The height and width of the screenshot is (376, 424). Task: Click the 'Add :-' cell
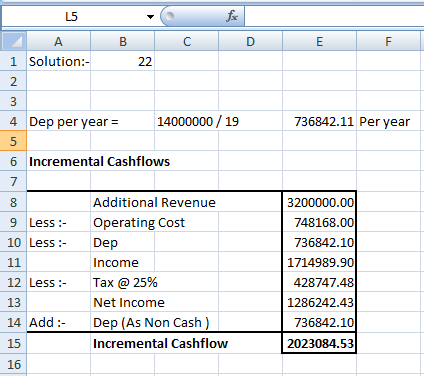point(59,322)
